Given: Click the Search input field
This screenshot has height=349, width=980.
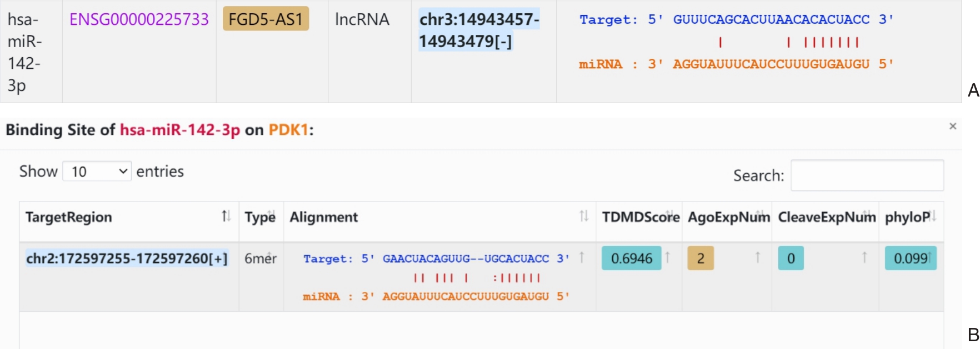Looking at the screenshot, I should [867, 175].
